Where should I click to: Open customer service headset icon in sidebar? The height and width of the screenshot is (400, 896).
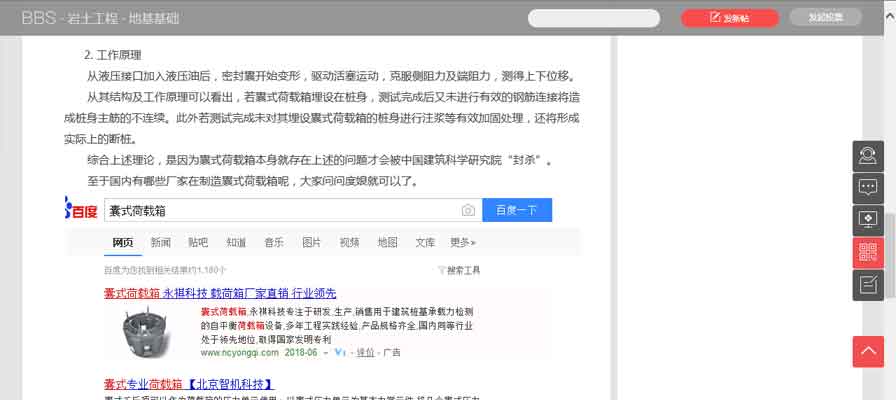pyautogui.click(x=868, y=157)
